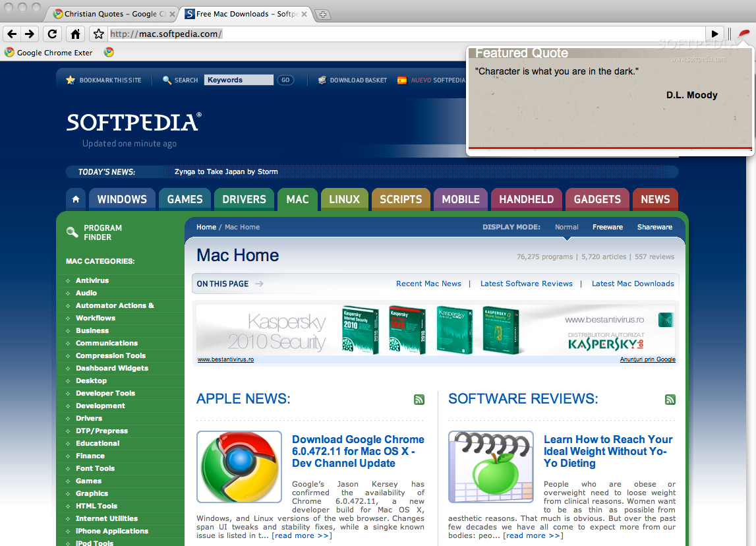Open the Ideal Weight dieting review
756x546 pixels.
(x=608, y=452)
